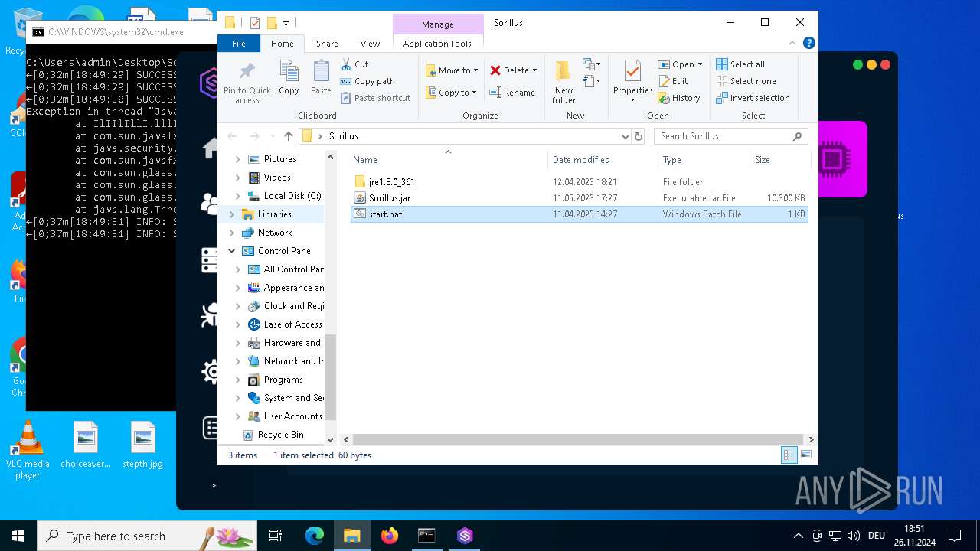The width and height of the screenshot is (980, 551).
Task: Switch to the View ribbon tab
Action: [x=370, y=44]
